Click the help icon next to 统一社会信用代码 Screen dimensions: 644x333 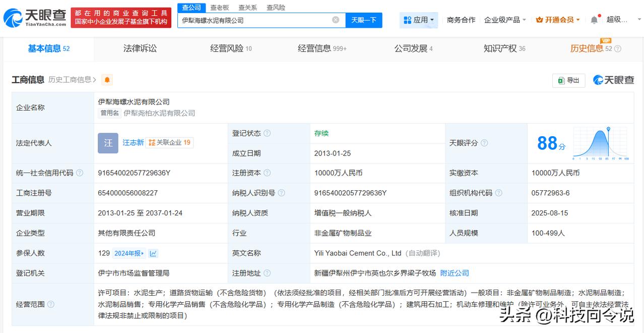pyautogui.click(x=80, y=173)
